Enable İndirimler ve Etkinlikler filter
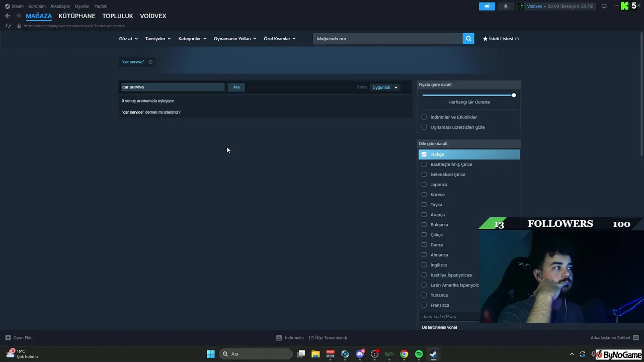 click(x=424, y=117)
